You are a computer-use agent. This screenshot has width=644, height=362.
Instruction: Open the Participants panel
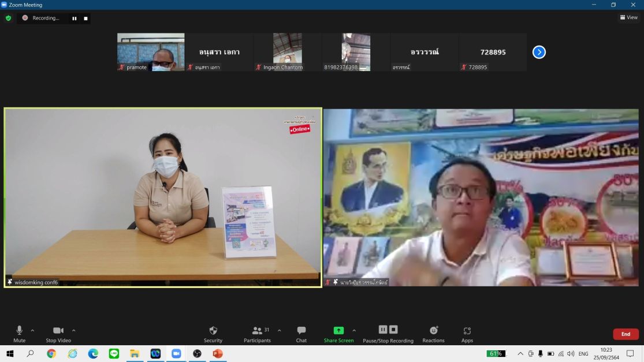click(257, 334)
